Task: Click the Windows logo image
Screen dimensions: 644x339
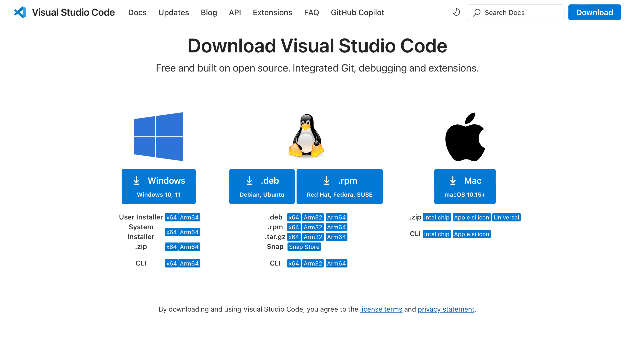Action: 159,137
